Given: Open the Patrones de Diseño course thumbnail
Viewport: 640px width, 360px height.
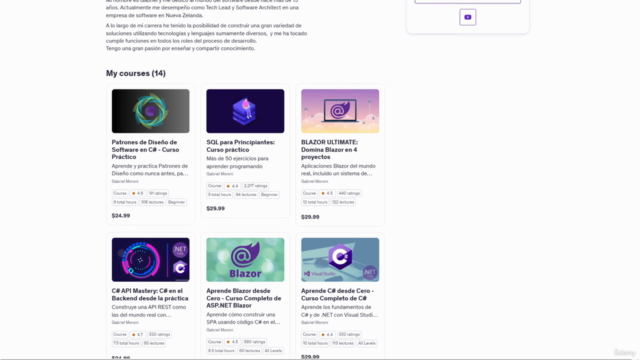Looking at the screenshot, I should pyautogui.click(x=151, y=111).
